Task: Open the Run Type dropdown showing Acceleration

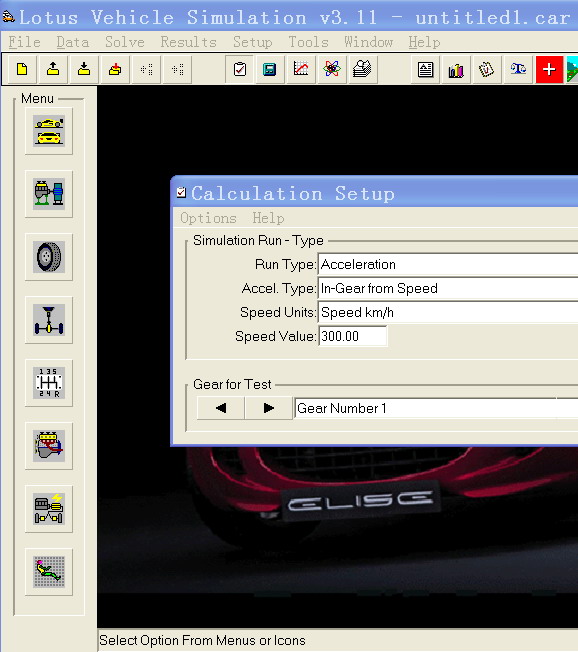Action: tap(448, 264)
